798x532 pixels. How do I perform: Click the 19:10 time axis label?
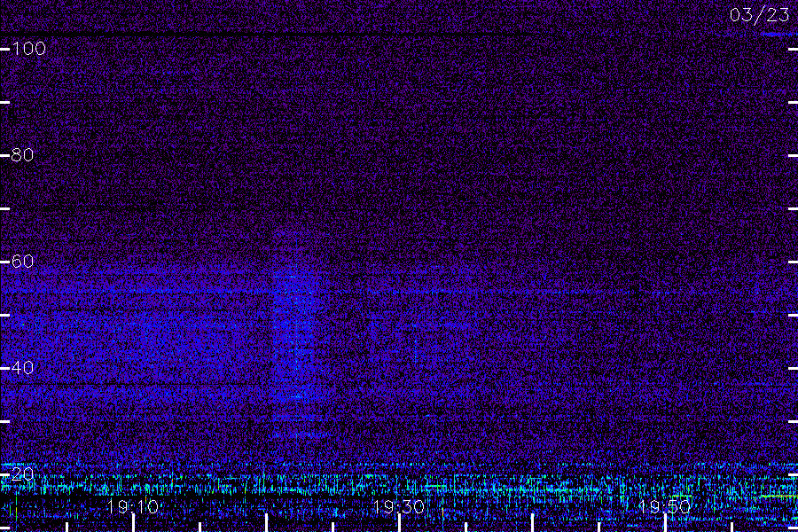click(133, 506)
